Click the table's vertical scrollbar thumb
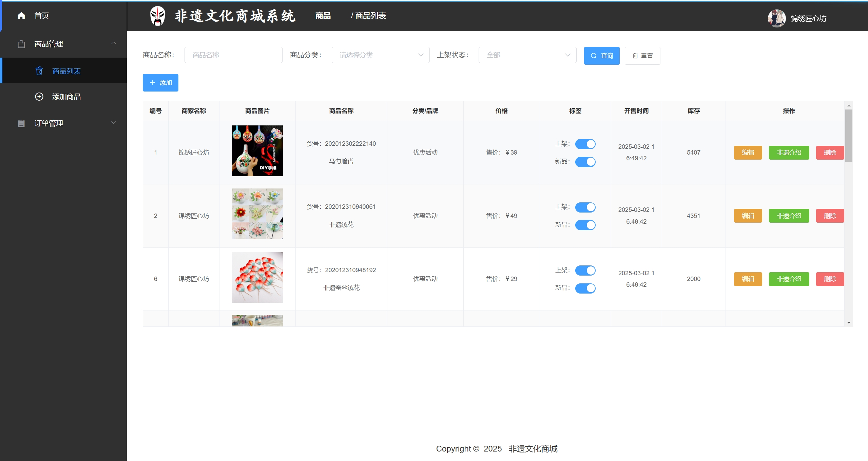Image resolution: width=868 pixels, height=461 pixels. pos(849,136)
